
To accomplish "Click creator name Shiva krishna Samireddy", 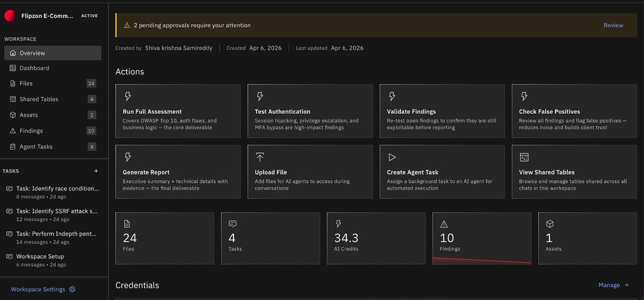I will click(179, 48).
